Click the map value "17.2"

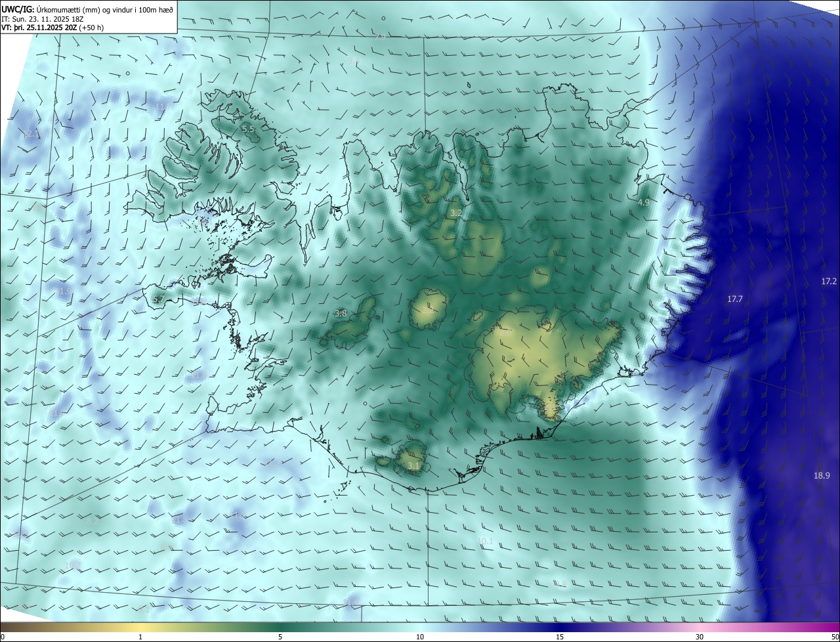(x=829, y=281)
